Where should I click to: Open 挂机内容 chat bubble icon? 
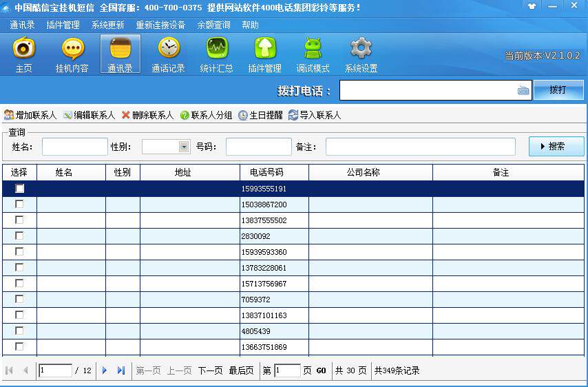(x=72, y=49)
